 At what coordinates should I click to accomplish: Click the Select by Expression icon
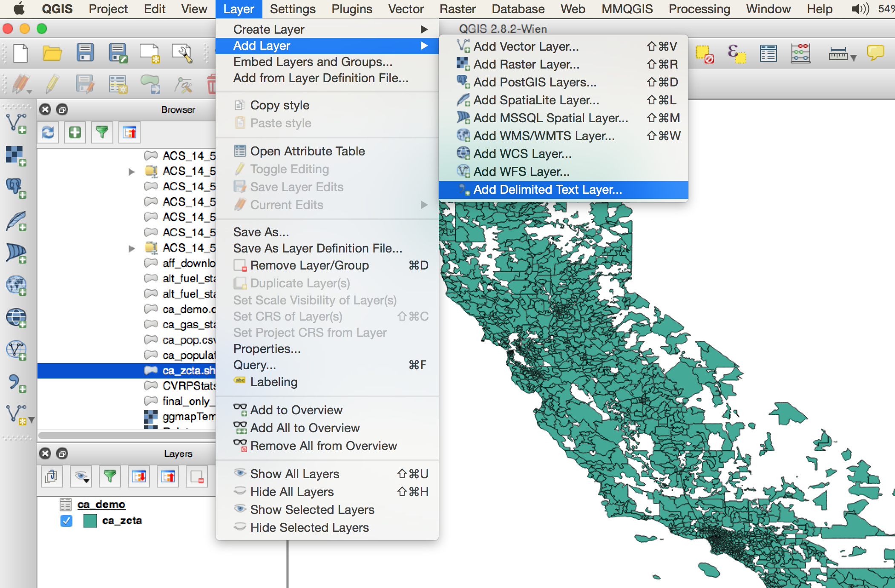[737, 54]
